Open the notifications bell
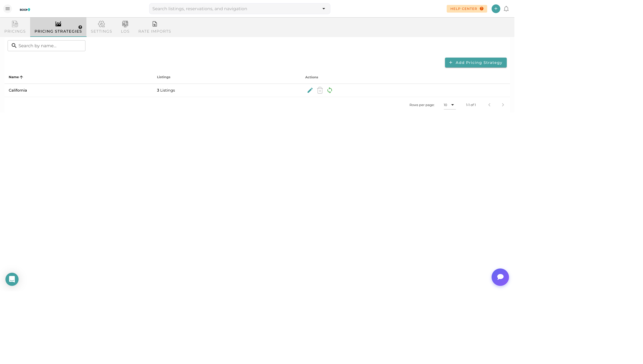Viewport: 643px width, 364px height. pyautogui.click(x=506, y=9)
